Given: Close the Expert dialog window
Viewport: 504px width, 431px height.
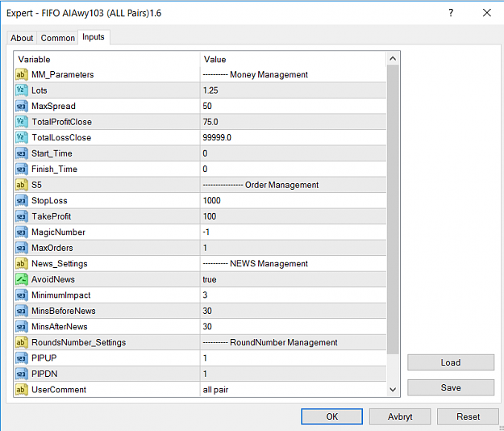Looking at the screenshot, I should pos(487,13).
